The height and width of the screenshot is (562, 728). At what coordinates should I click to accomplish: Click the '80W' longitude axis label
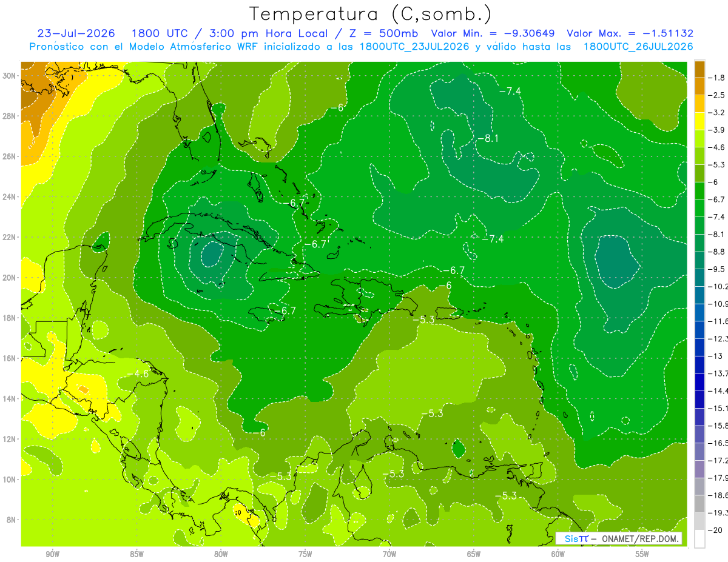(x=221, y=554)
